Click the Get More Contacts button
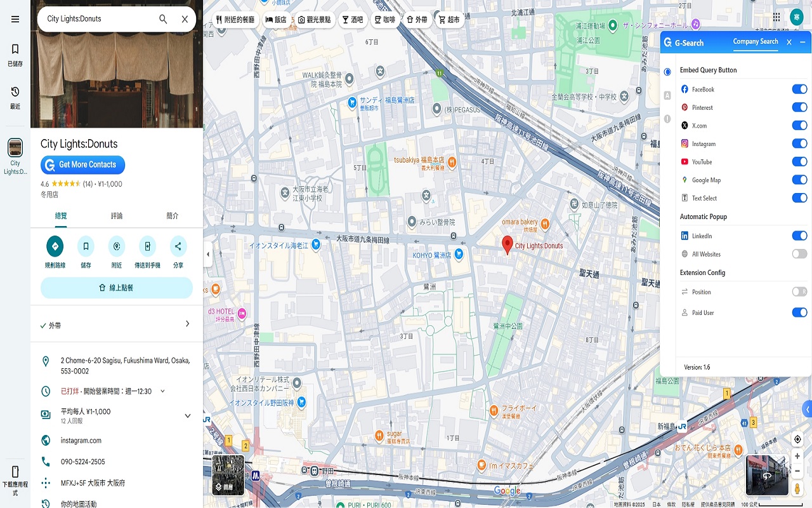The image size is (812, 508). [x=82, y=164]
